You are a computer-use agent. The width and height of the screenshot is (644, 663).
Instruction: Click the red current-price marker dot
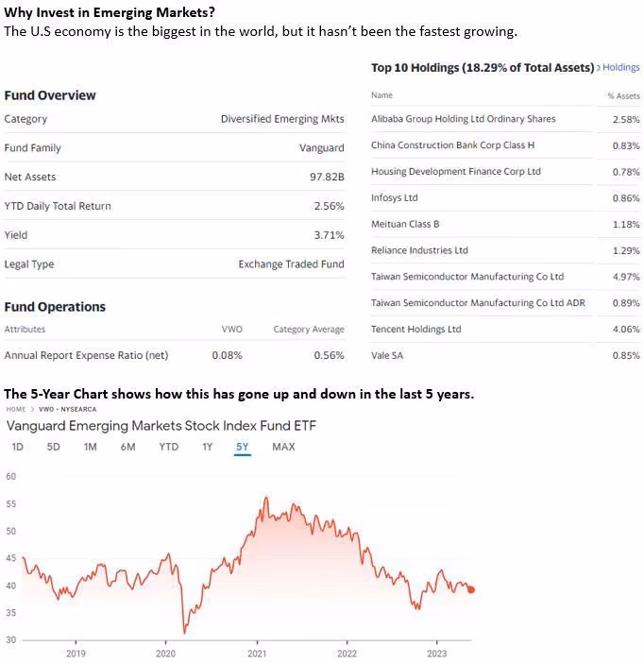point(471,589)
